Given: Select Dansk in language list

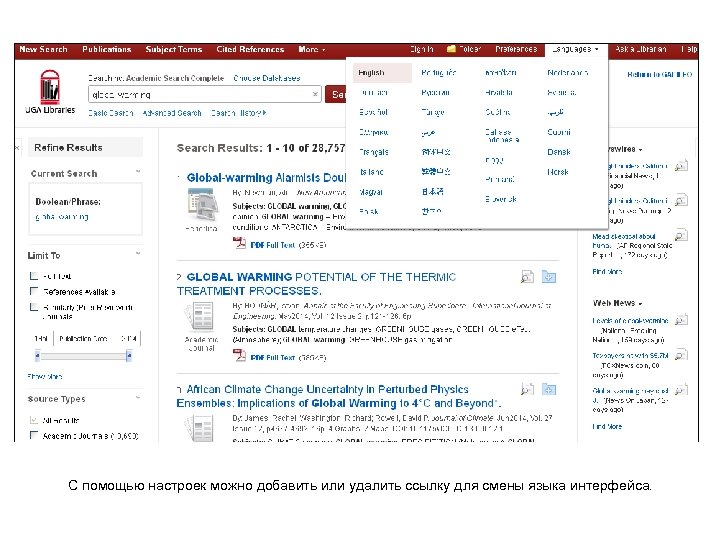Looking at the screenshot, I should [558, 152].
